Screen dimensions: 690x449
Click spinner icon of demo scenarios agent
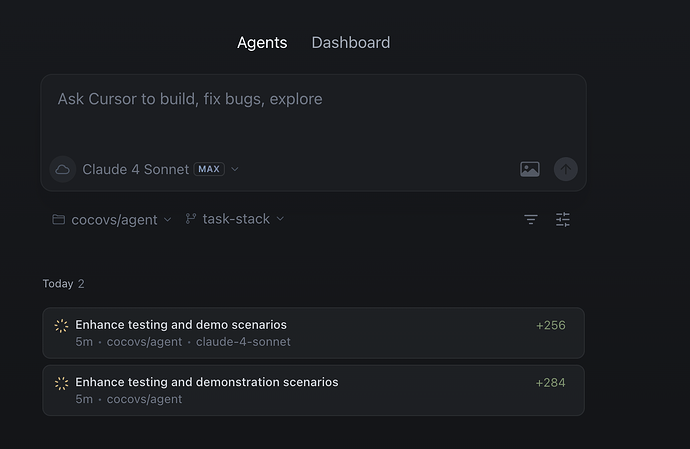tap(61, 326)
